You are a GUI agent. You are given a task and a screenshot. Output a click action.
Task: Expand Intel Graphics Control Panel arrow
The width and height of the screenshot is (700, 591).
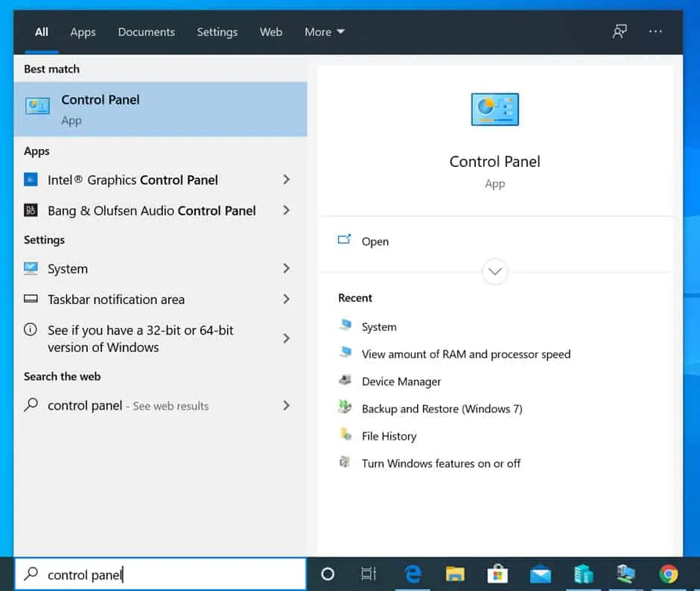[x=286, y=180]
